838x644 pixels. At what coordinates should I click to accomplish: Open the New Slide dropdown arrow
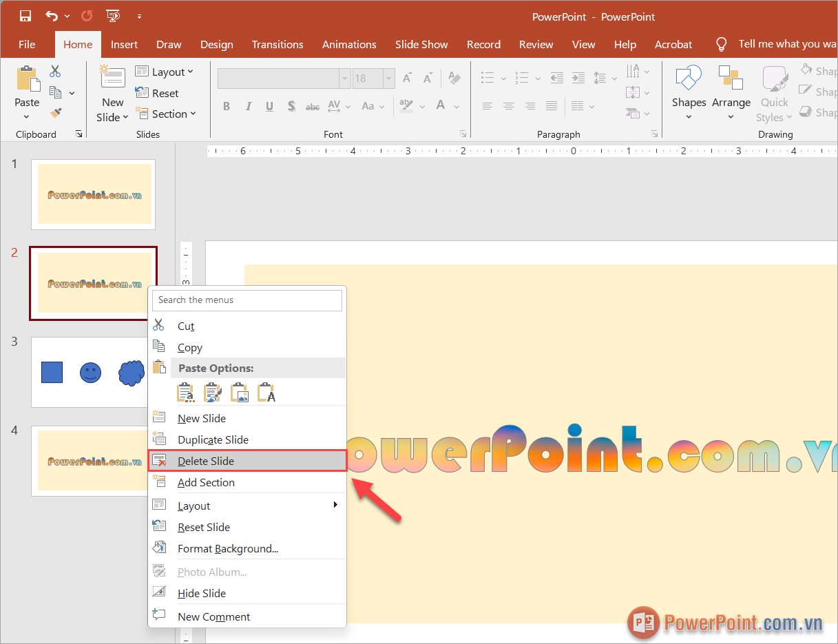click(x=126, y=118)
